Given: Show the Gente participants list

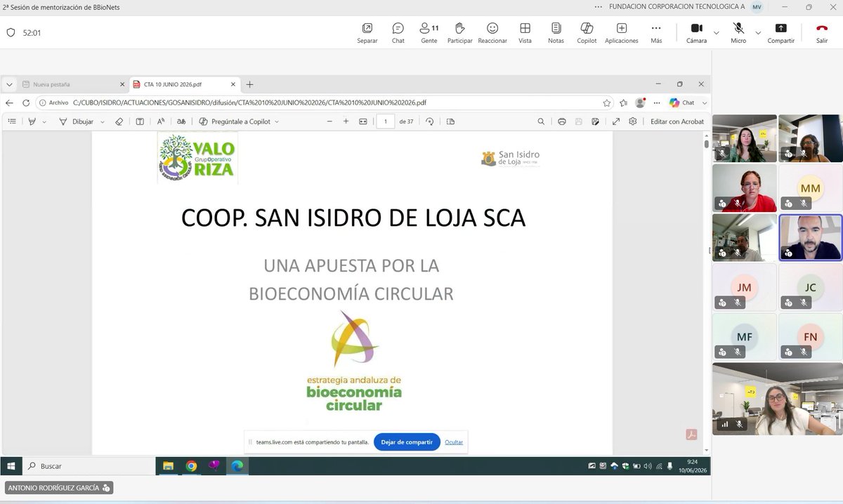Looking at the screenshot, I should (x=429, y=33).
